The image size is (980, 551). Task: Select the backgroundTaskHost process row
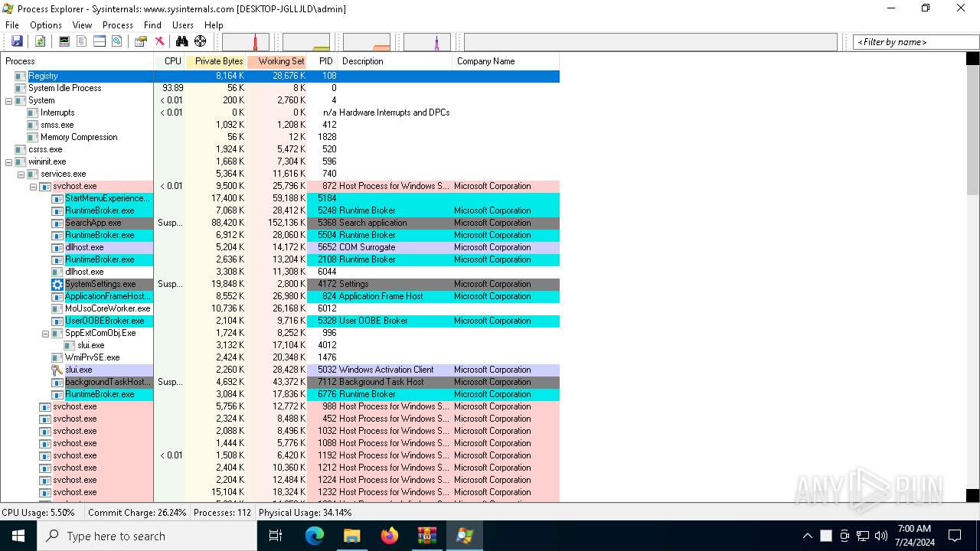(280, 382)
